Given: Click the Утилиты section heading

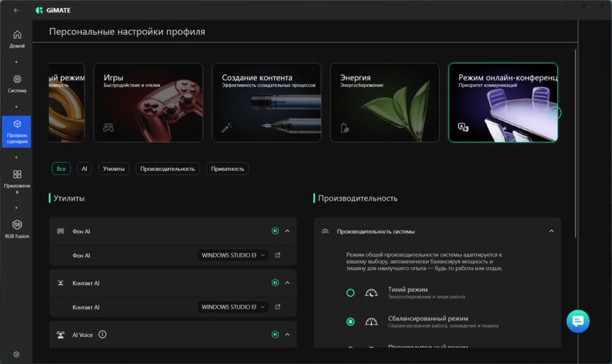Looking at the screenshot, I should 69,198.
